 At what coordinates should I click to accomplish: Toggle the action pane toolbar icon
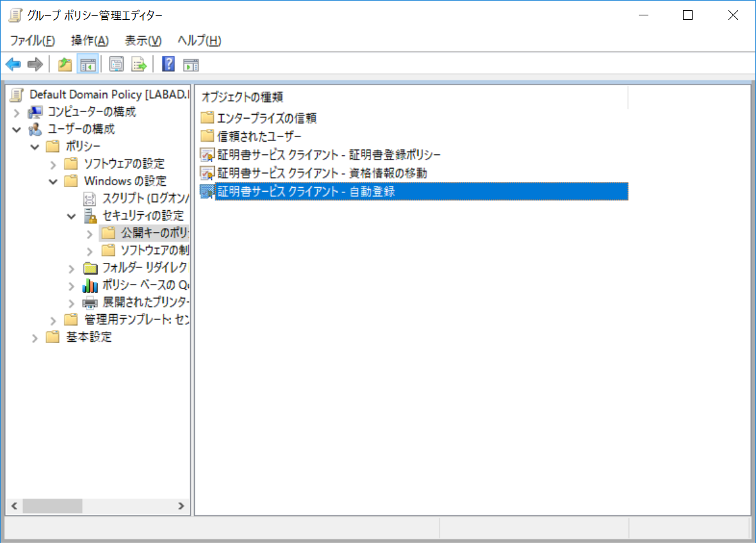coord(191,64)
